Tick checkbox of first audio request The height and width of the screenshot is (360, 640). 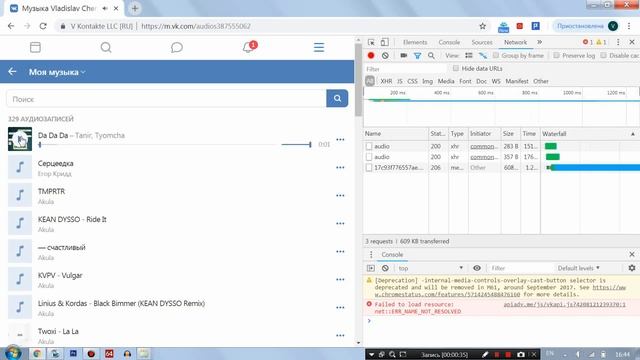[x=369, y=146]
